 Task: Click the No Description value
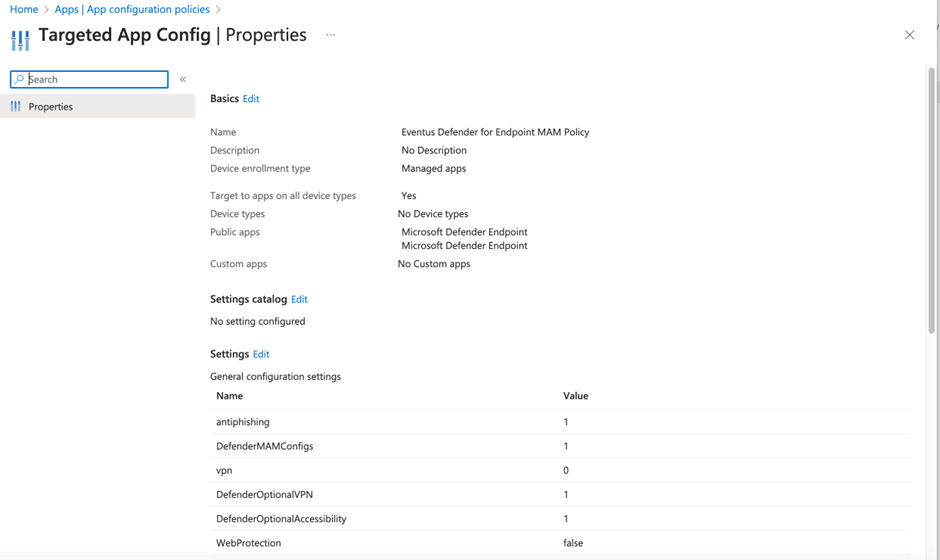click(x=434, y=150)
